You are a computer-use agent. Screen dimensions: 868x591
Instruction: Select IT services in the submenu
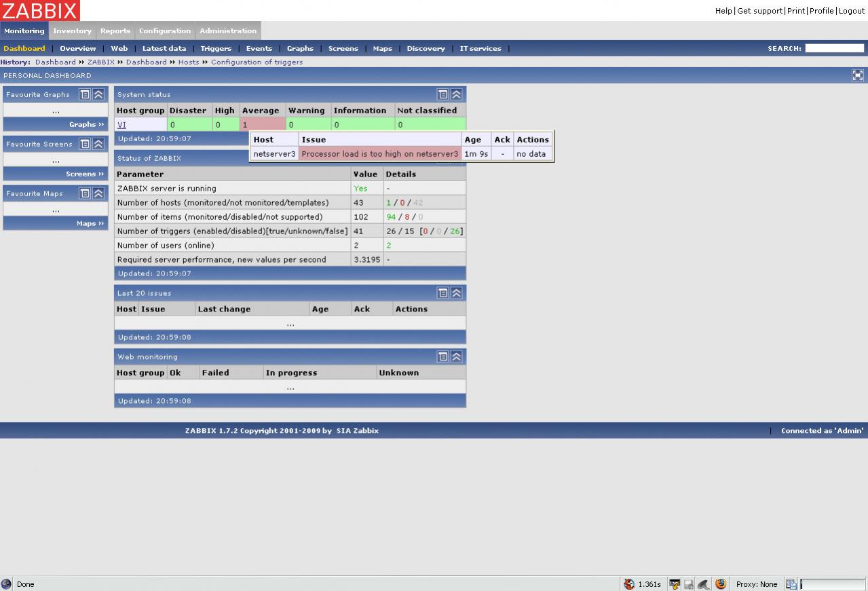[480, 48]
